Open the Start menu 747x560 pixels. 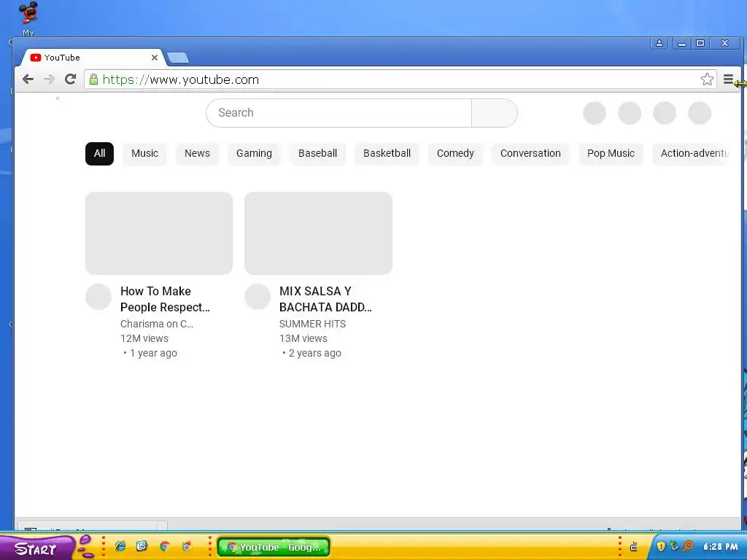(36, 548)
